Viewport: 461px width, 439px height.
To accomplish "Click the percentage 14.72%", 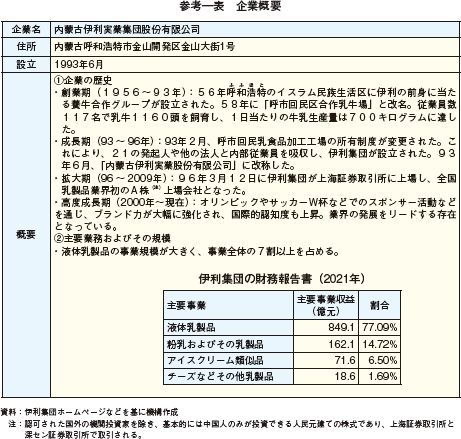I will (380, 344).
